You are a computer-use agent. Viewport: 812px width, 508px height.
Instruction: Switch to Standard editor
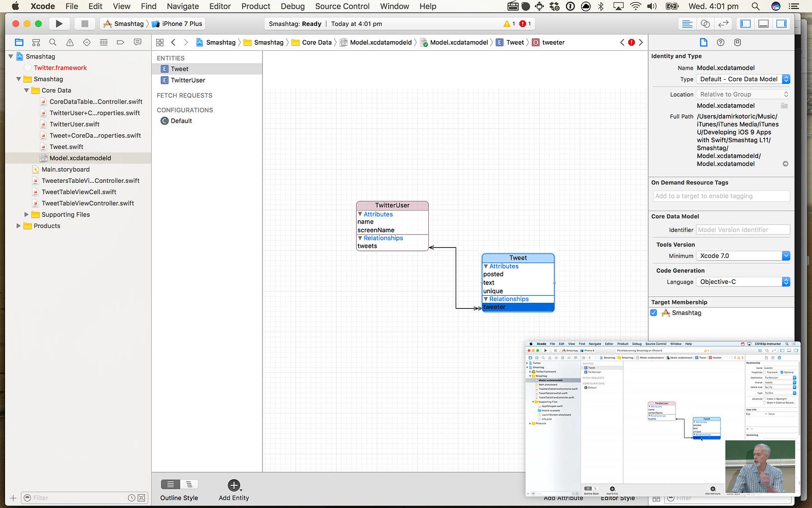(x=687, y=24)
